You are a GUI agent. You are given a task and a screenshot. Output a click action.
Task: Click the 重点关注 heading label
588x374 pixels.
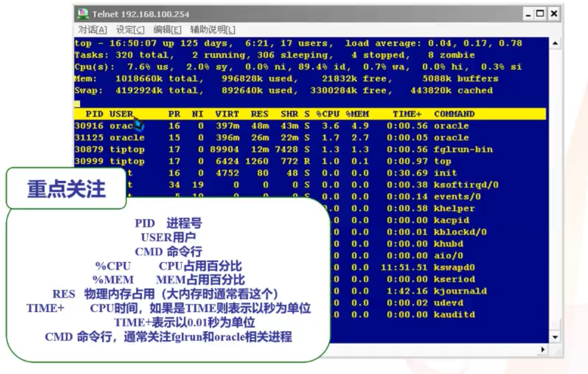pos(66,189)
